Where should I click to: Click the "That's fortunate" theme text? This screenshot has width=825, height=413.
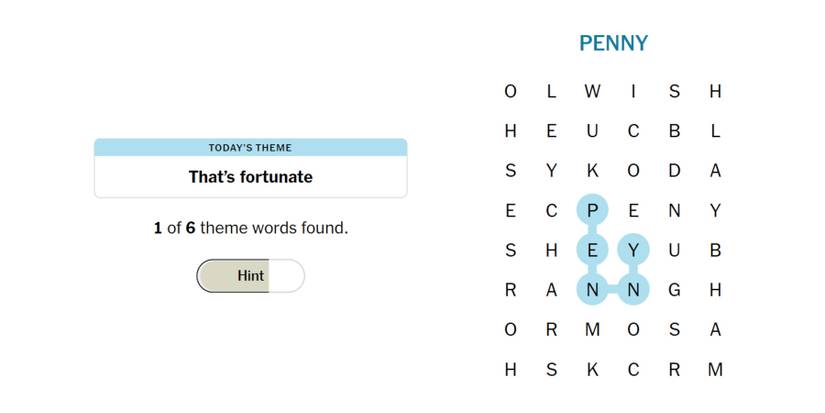(x=250, y=177)
